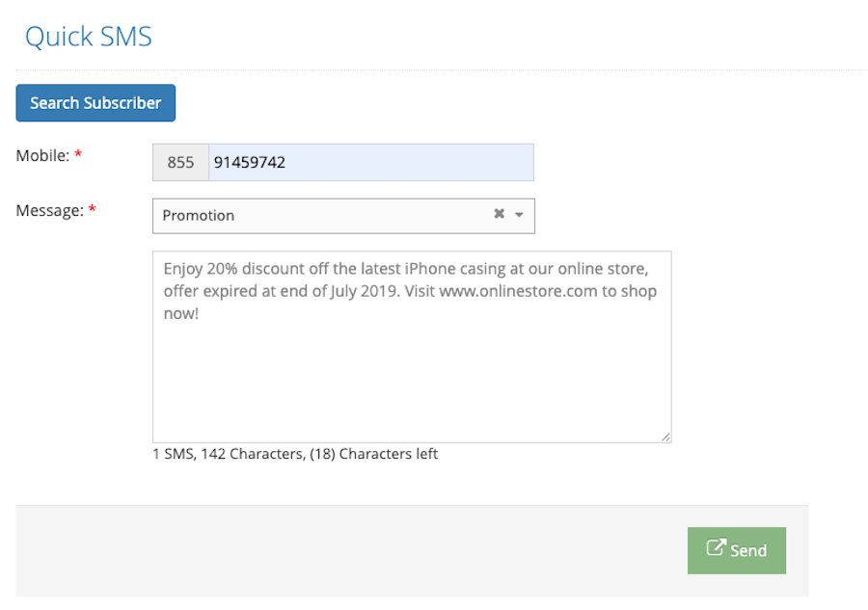Click the word "Enjoy" at the message start
The image size is (868, 610).
pyautogui.click(x=183, y=269)
